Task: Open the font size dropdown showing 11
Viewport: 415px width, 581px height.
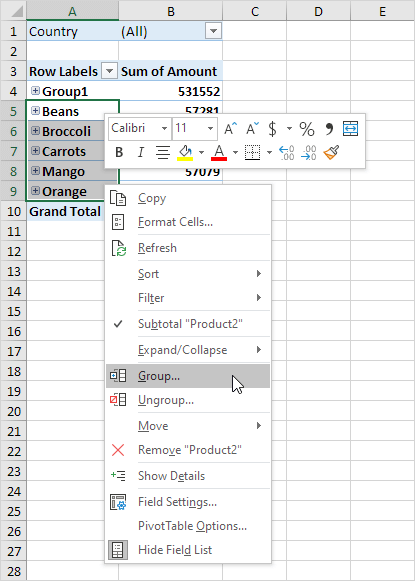Action: [x=210, y=129]
